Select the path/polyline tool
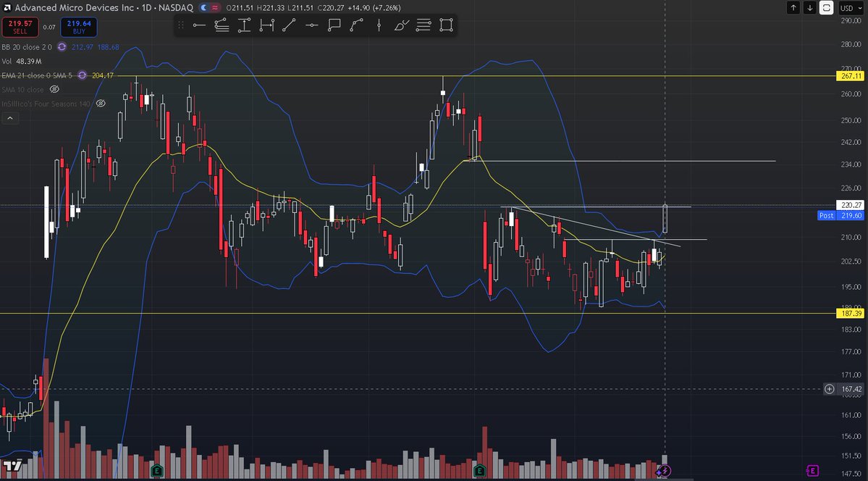 coord(356,25)
